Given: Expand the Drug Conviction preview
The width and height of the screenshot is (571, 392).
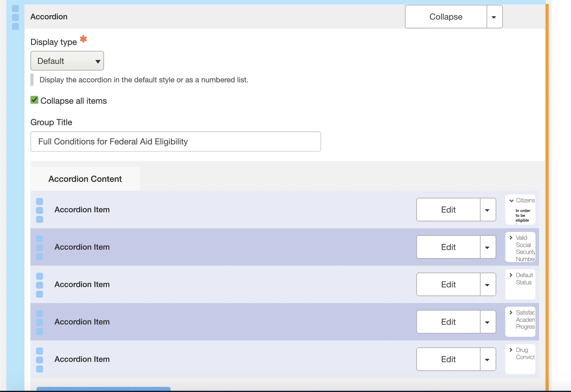Looking at the screenshot, I should point(511,350).
